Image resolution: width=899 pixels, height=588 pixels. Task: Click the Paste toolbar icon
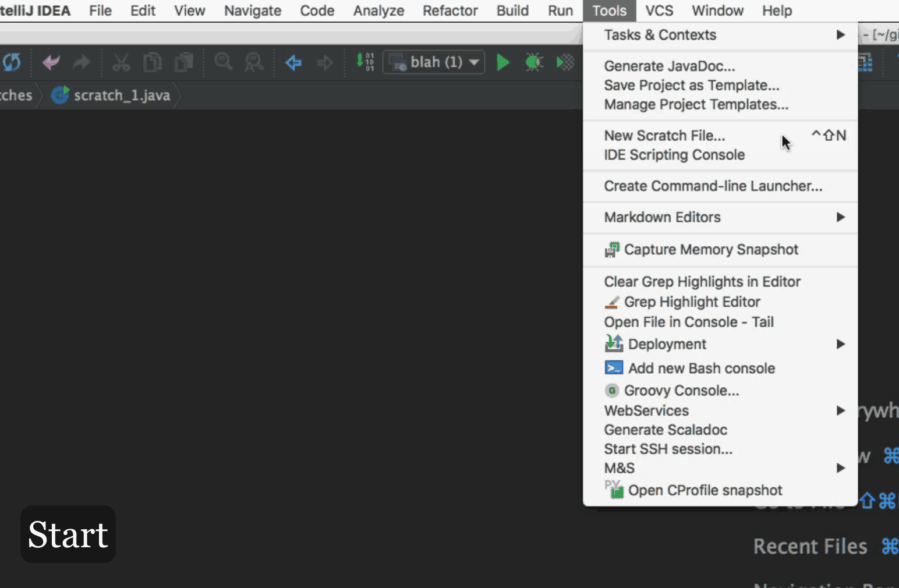(x=184, y=62)
